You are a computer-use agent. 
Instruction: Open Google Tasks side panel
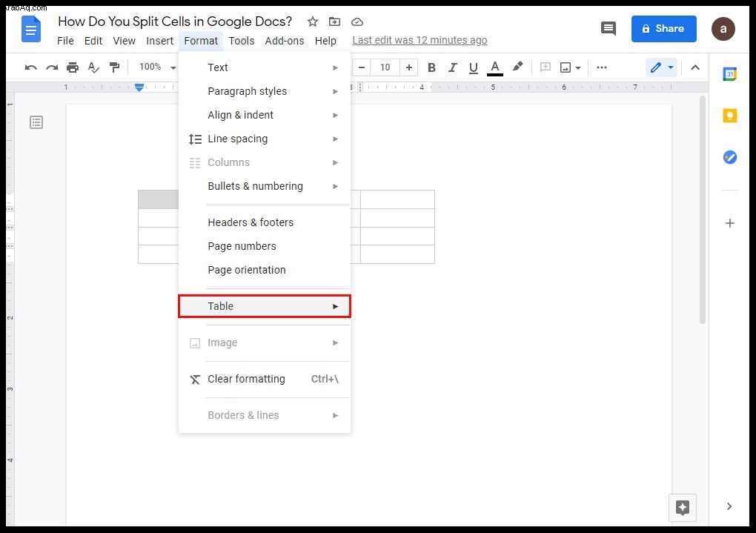[729, 157]
